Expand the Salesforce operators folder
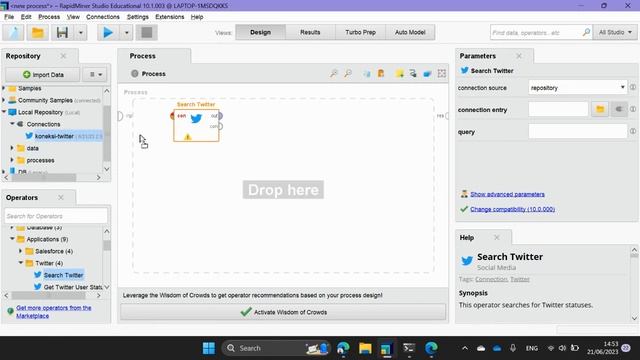640x360 pixels. (20, 251)
